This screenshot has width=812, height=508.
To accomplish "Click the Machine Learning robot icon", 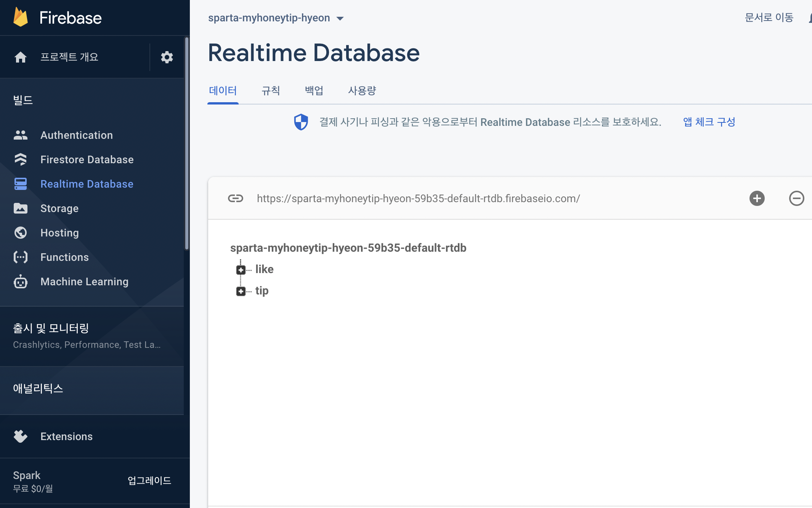I will click(21, 281).
